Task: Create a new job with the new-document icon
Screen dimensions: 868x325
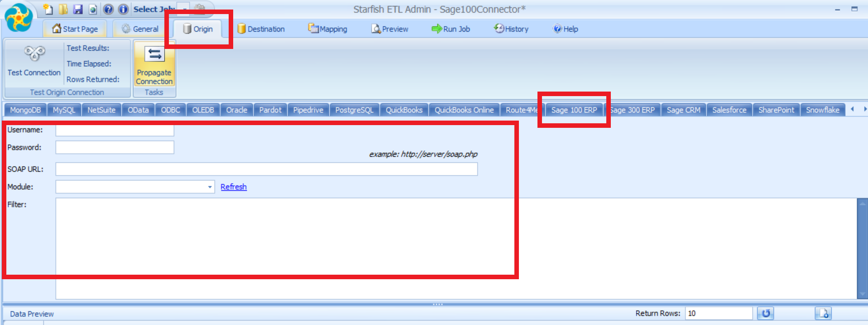Action: (x=48, y=9)
